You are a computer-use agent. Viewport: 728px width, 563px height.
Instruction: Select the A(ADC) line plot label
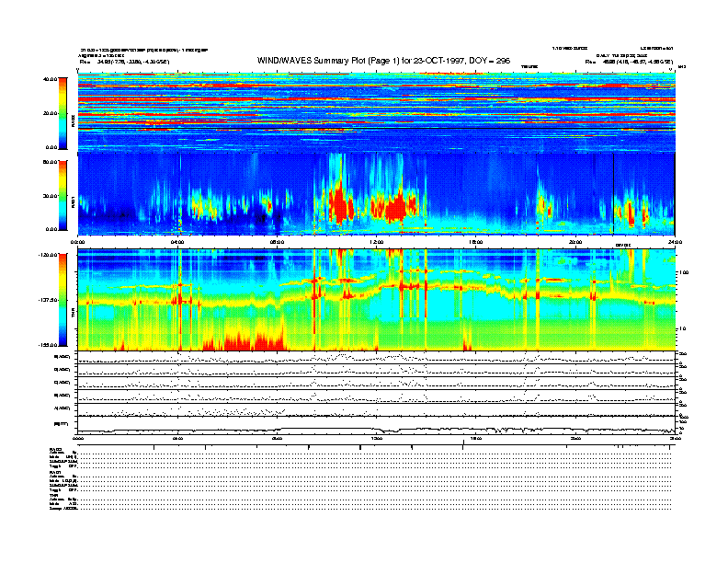pyautogui.click(x=63, y=408)
